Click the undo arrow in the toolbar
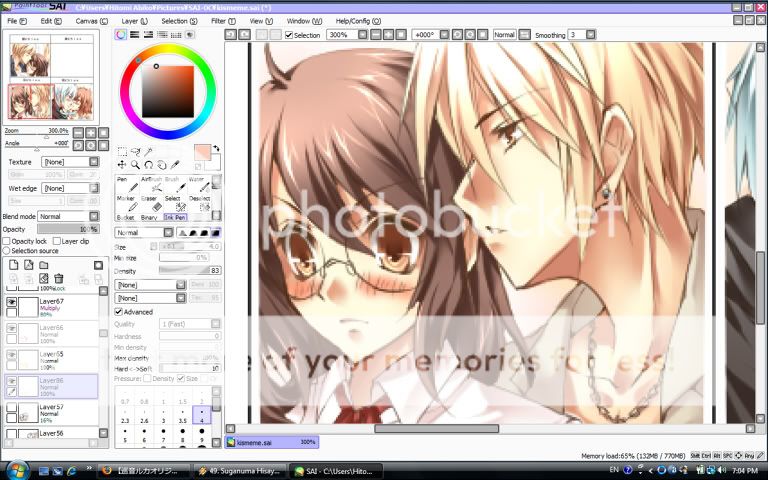Screen dimensions: 768x480 coord(231,35)
